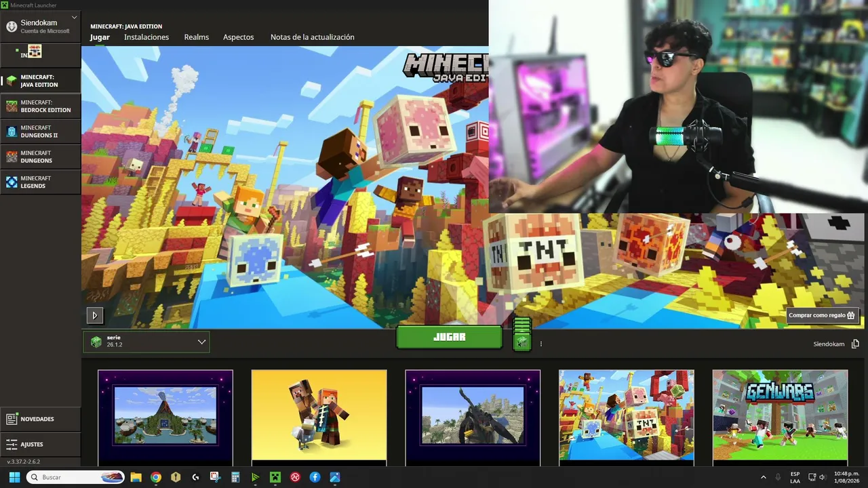Click the play arrow on the banner
Viewport: 868px width, 488px height.
[94, 315]
